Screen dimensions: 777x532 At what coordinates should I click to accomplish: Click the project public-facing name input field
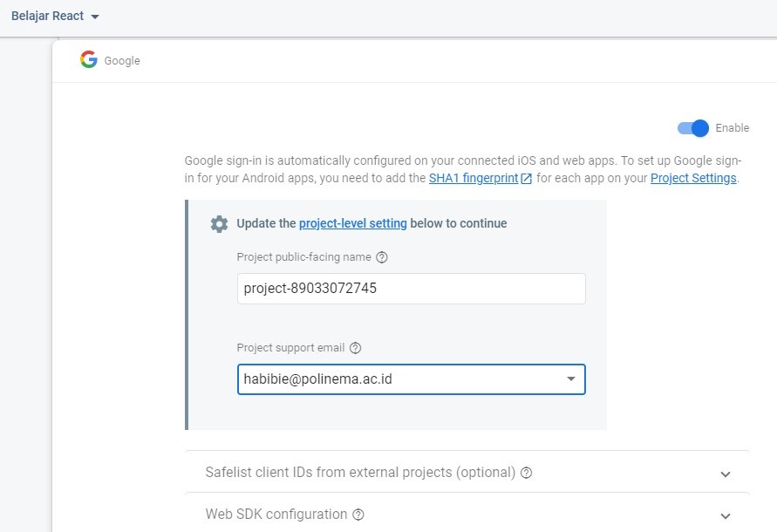[x=411, y=289]
